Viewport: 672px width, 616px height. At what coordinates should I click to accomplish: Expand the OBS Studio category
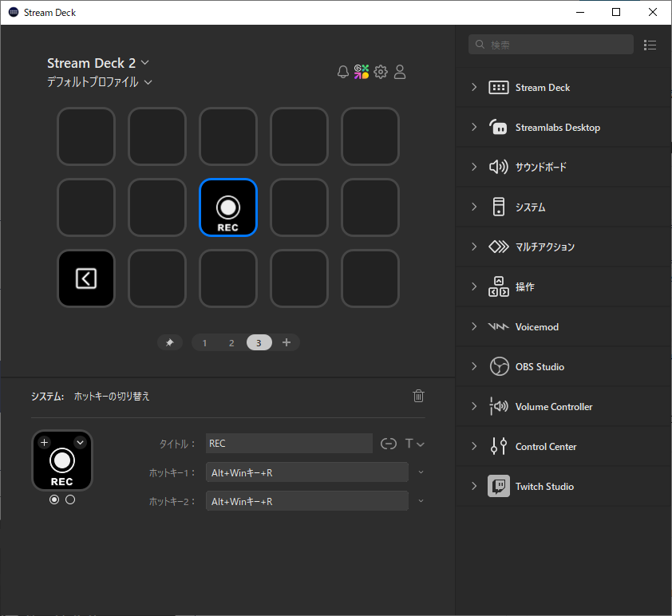point(474,366)
